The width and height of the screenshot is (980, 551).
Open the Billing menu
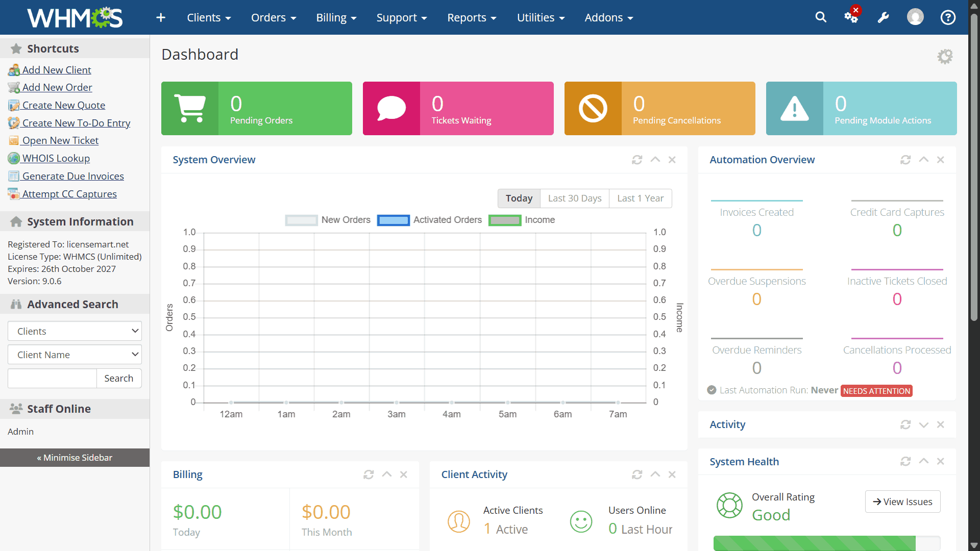click(336, 17)
